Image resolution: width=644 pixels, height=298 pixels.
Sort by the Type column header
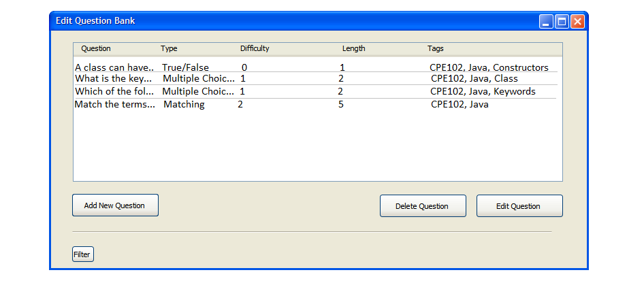169,49
